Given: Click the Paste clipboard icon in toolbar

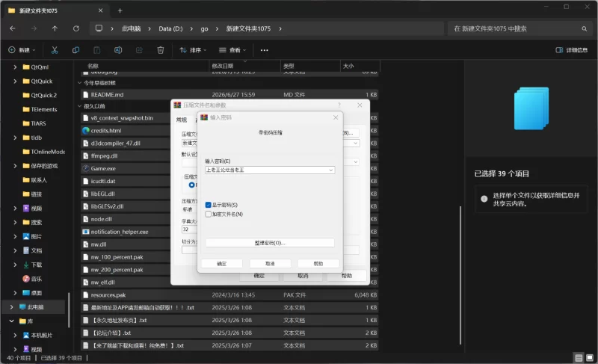Looking at the screenshot, I should [97, 50].
